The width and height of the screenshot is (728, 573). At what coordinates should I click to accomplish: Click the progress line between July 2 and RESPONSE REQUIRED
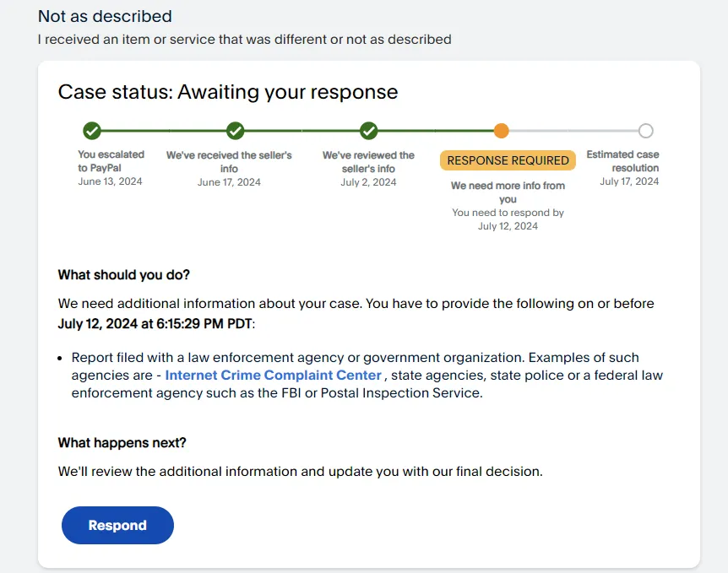(x=435, y=131)
